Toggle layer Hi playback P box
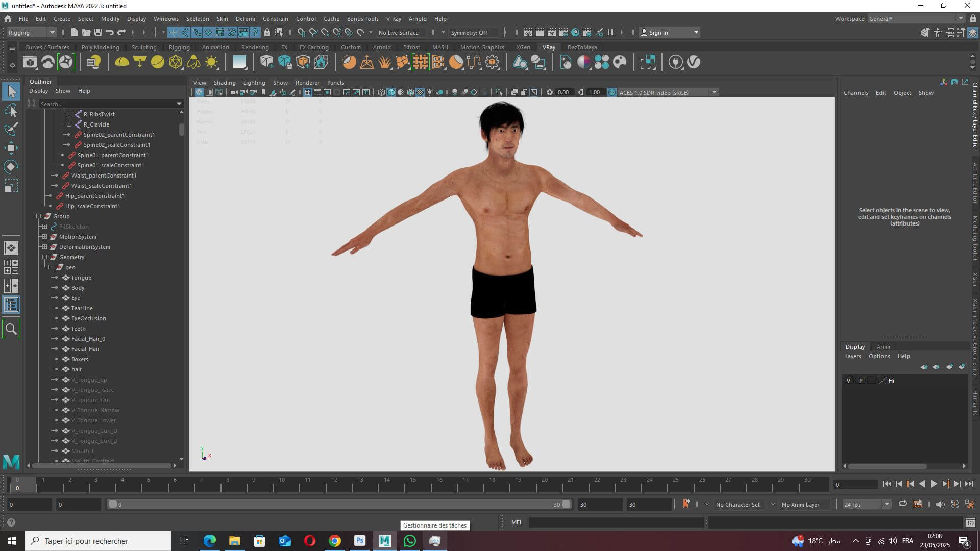Image resolution: width=980 pixels, height=551 pixels. (x=861, y=381)
